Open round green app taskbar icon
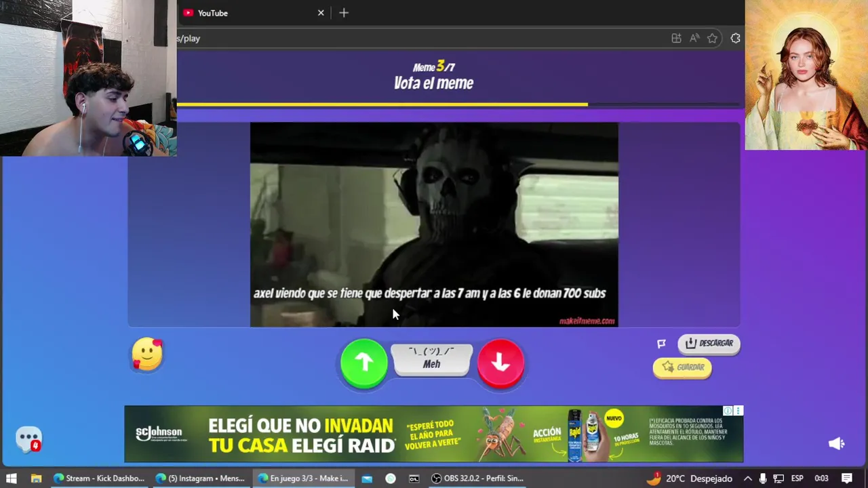The image size is (868, 488). (391, 478)
